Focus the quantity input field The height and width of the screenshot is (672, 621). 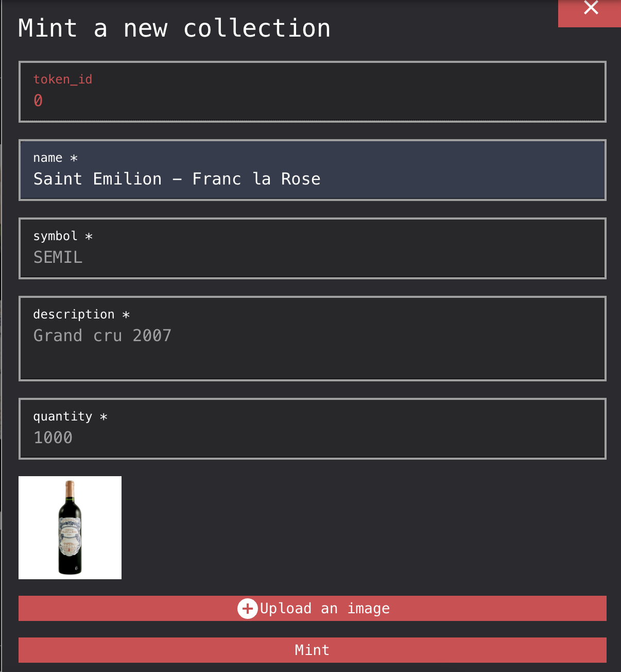pos(312,438)
